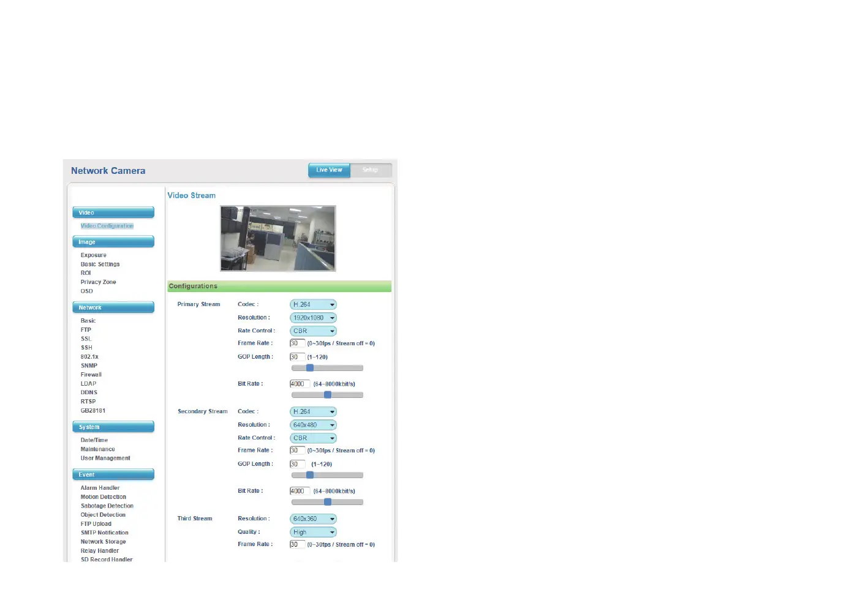Click Secondary Stream GOP Length field
The width and height of the screenshot is (868, 611).
(x=297, y=464)
